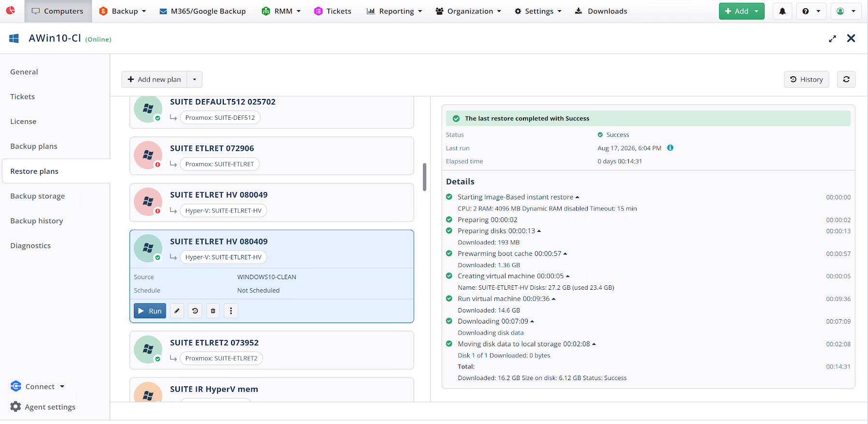Collapse Starting Image-Based instant restore details
Screen dimensions: 868x424
tap(577, 197)
